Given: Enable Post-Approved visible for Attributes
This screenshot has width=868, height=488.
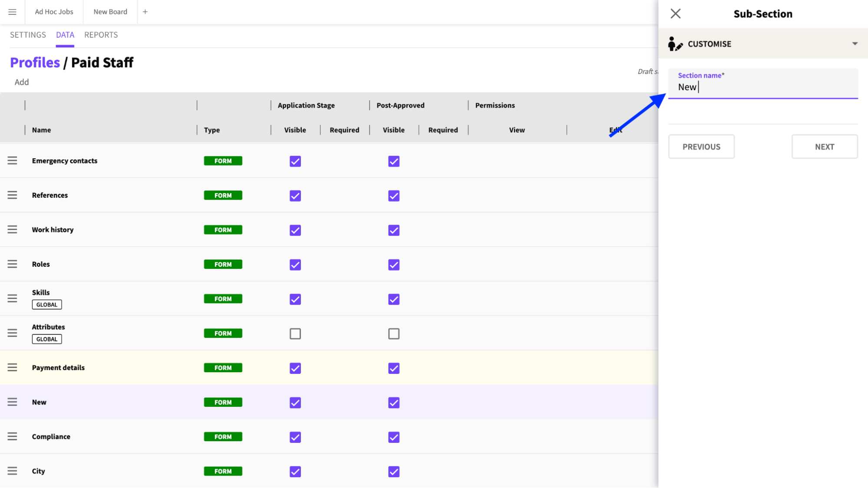Looking at the screenshot, I should 394,334.
